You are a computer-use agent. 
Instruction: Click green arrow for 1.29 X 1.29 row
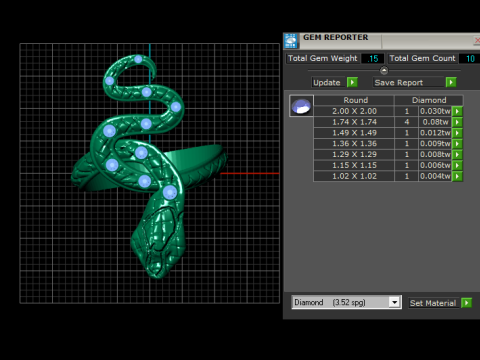coord(457,154)
